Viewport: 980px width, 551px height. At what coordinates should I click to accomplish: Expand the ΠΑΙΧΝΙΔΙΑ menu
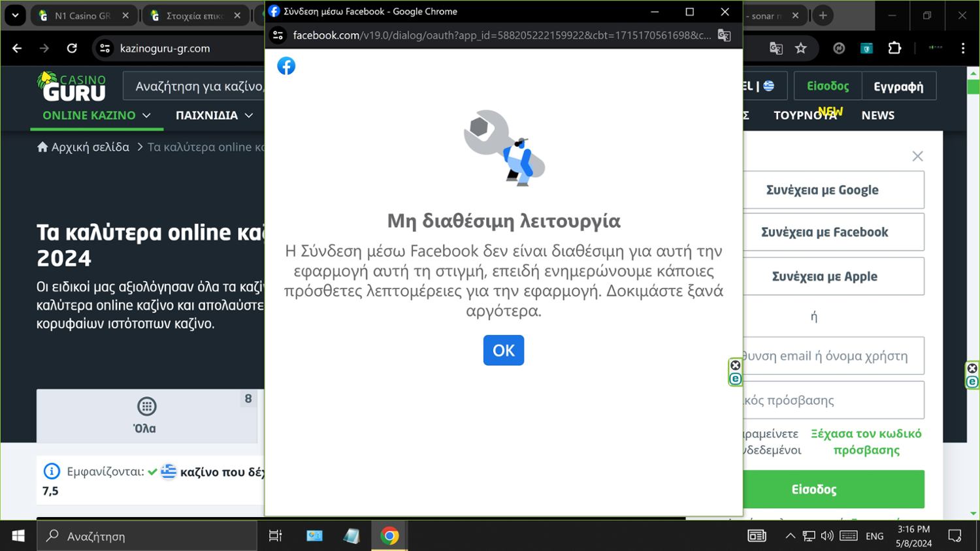tap(214, 116)
